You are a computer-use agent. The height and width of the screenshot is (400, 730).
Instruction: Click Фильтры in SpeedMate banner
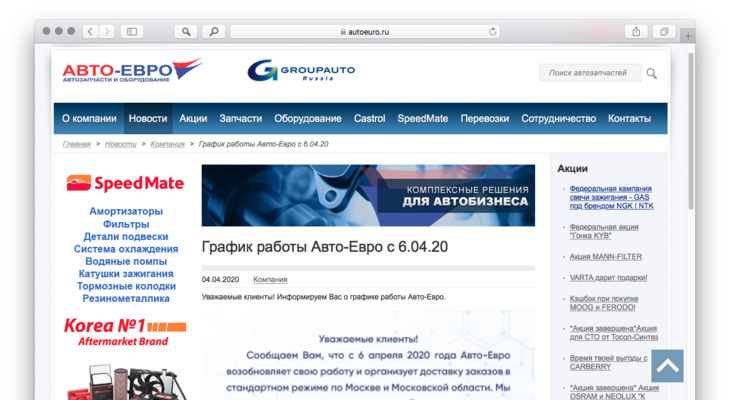point(126,224)
